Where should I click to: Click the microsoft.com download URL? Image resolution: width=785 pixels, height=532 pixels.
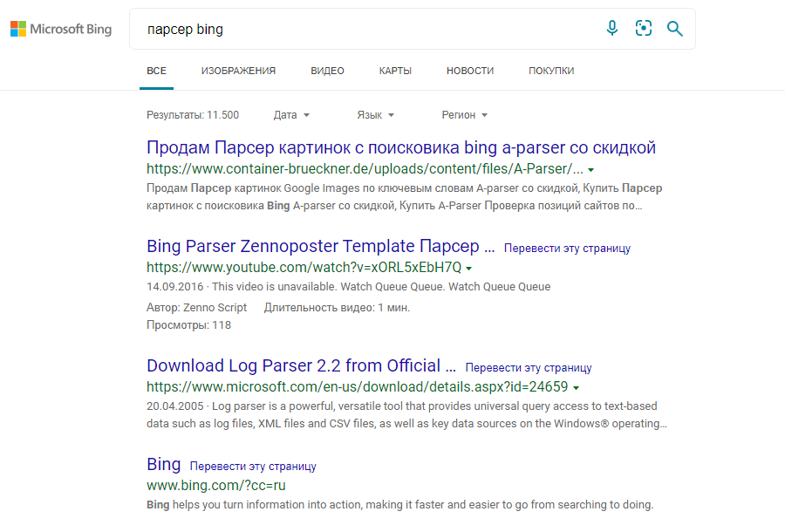click(x=358, y=387)
